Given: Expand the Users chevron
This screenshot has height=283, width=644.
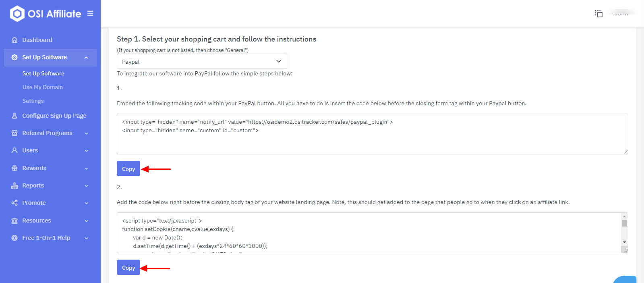Looking at the screenshot, I should click(86, 151).
